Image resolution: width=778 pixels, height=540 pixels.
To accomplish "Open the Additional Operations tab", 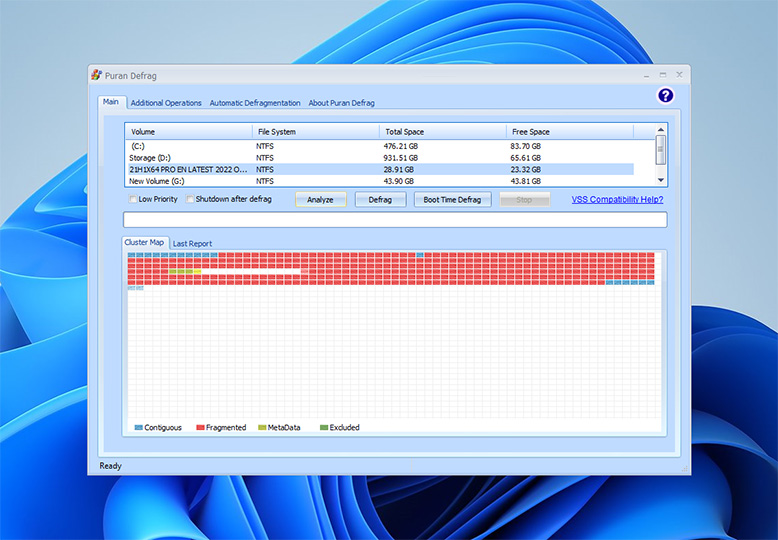I will [x=166, y=103].
